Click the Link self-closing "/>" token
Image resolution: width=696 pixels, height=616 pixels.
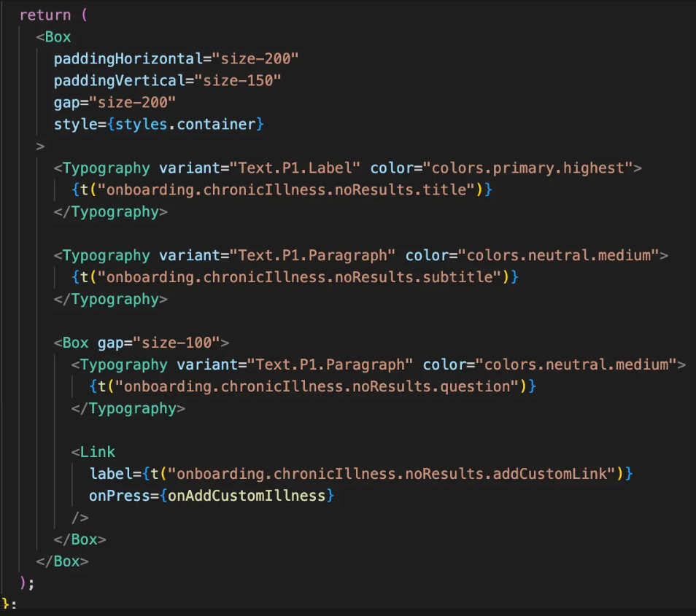pyautogui.click(x=80, y=518)
